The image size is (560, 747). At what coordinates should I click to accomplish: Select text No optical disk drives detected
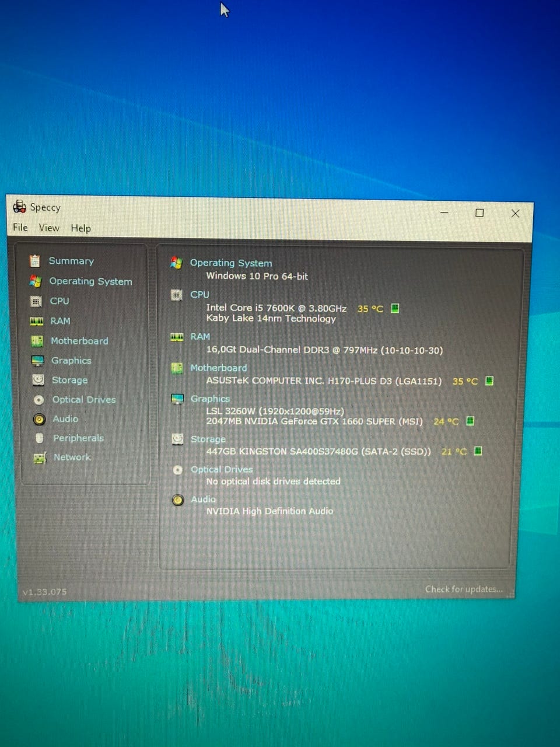pos(273,481)
